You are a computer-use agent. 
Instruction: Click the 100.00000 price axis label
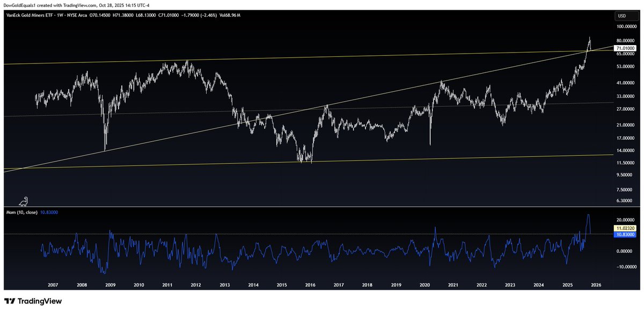click(x=626, y=26)
